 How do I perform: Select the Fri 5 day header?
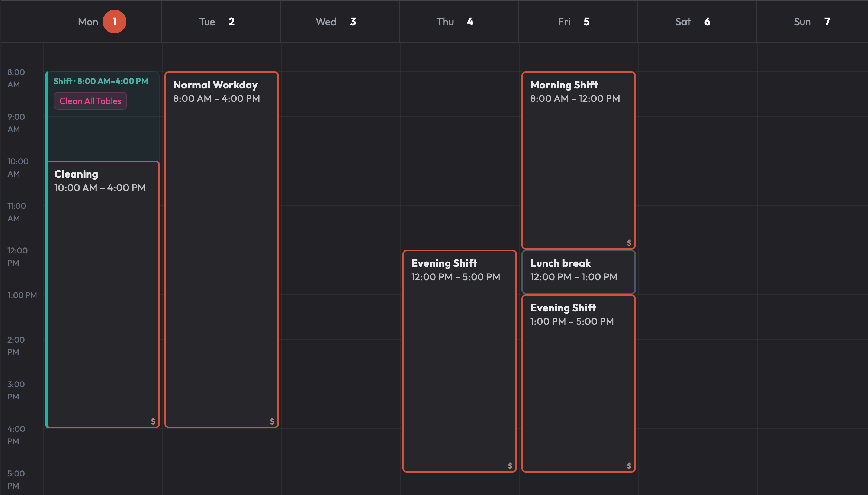[x=578, y=22]
